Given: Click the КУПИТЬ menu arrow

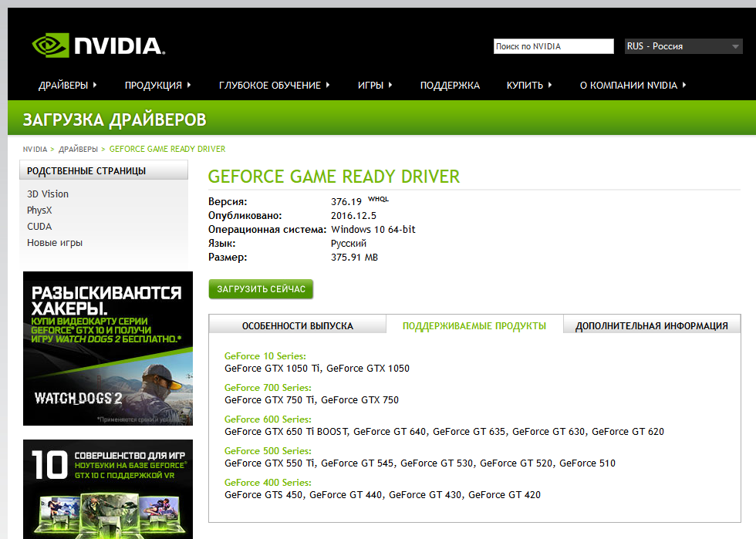Looking at the screenshot, I should pyautogui.click(x=550, y=85).
